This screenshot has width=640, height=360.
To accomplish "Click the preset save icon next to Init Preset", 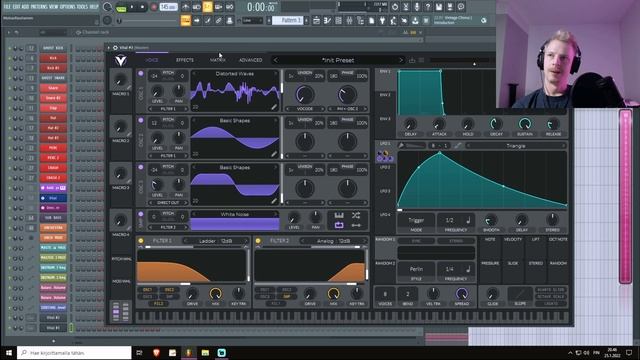I will (412, 60).
